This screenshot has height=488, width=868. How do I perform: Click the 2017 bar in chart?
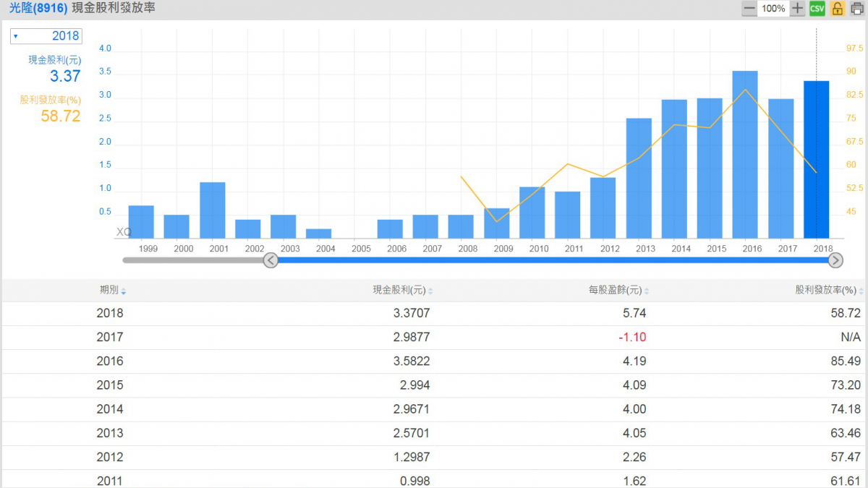pos(780,168)
